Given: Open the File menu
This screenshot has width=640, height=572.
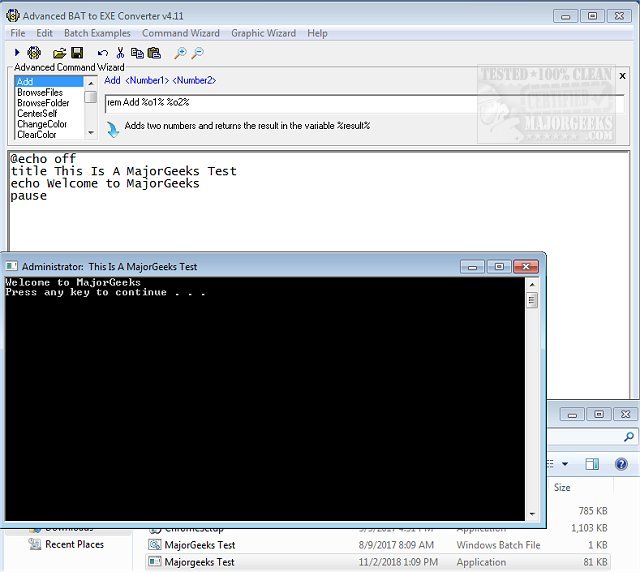Looking at the screenshot, I should point(18,33).
